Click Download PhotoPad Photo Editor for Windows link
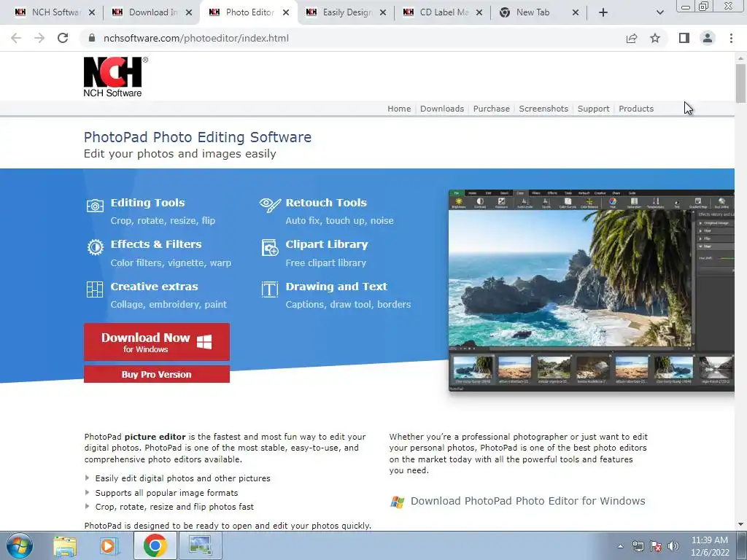 [x=528, y=501]
